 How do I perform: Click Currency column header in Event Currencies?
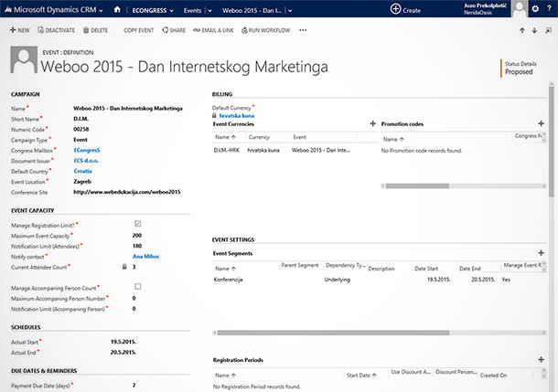click(259, 137)
